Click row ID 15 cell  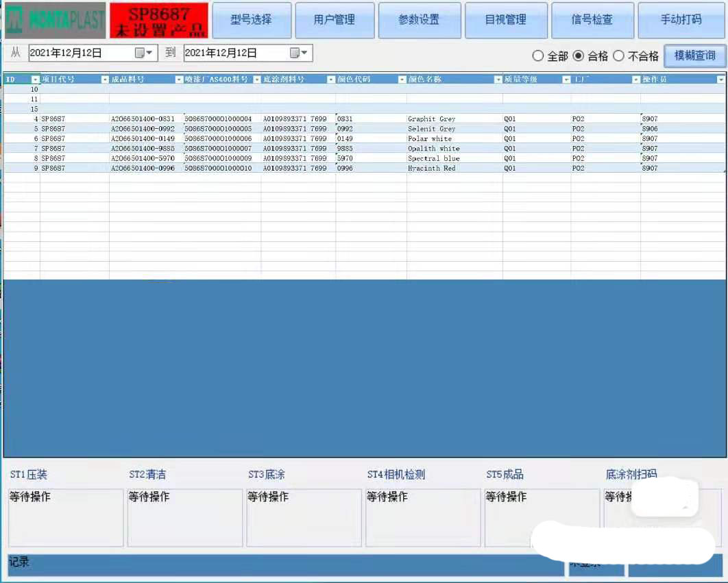coord(22,109)
